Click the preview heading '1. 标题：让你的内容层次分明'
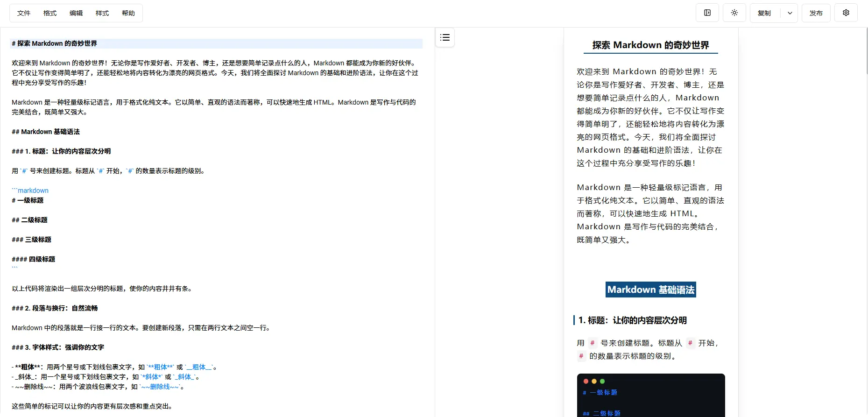 pos(633,320)
